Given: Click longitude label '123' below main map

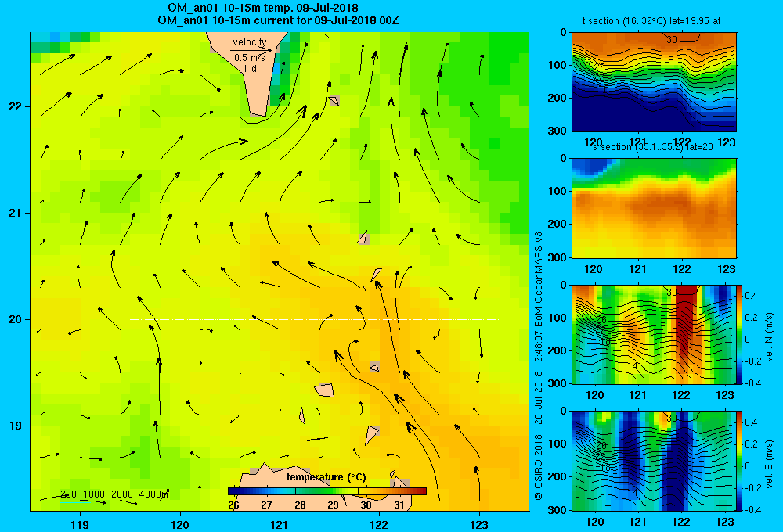Looking at the screenshot, I should pos(479,524).
